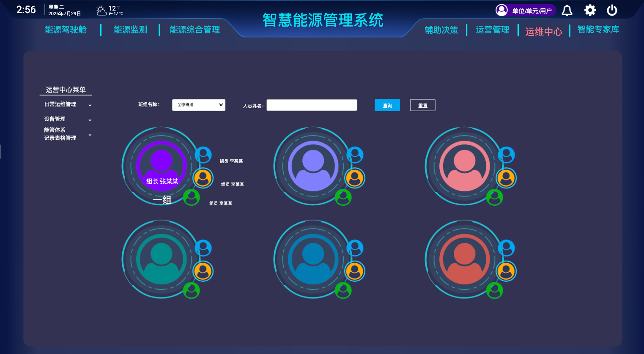644x354 pixels.
Task: Click 组员 李某某 next to blue icon
Action: (x=231, y=161)
